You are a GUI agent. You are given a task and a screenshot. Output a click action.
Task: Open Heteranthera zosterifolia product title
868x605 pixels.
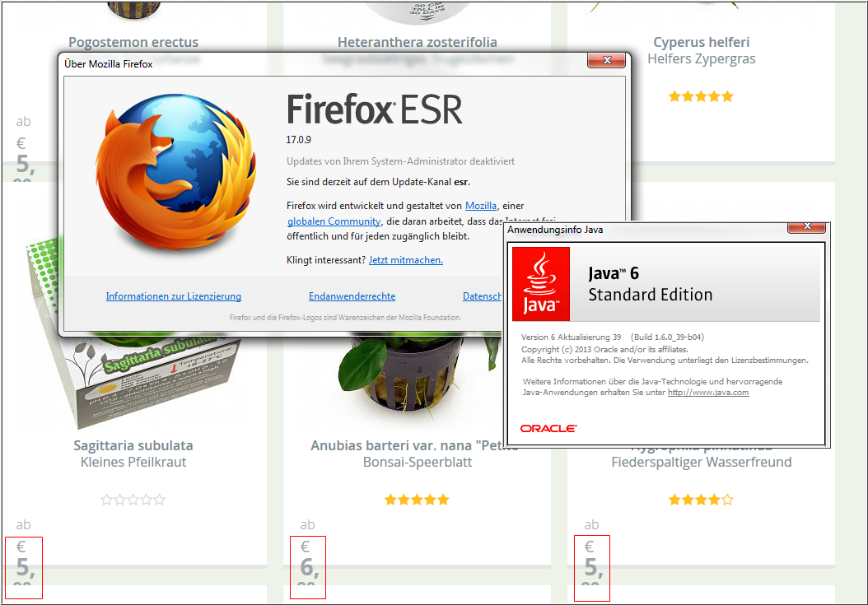[418, 42]
